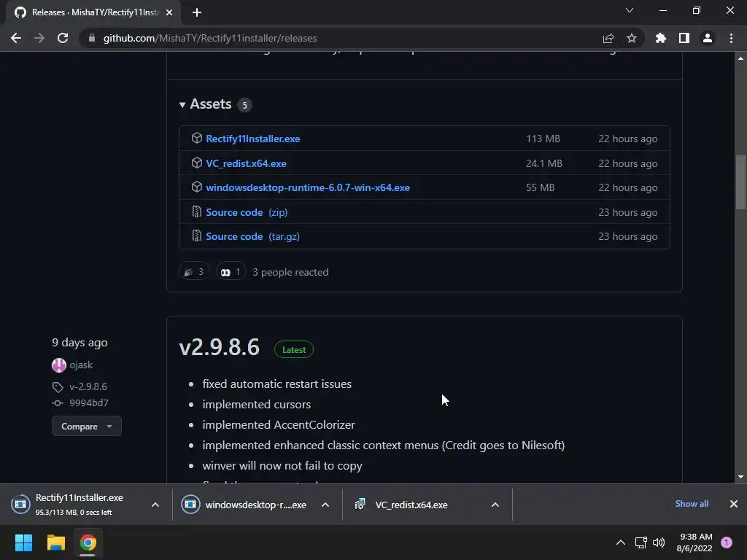Open the volume speaker tray icon

[x=659, y=542]
